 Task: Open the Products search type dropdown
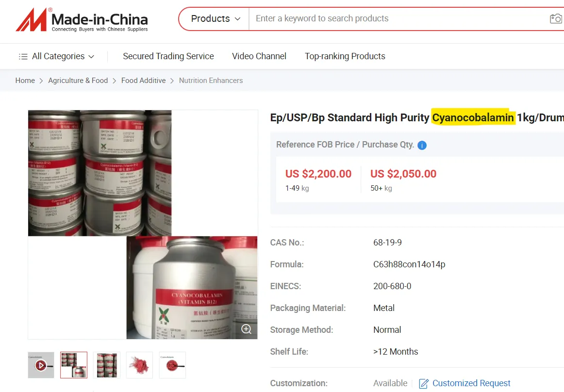point(215,19)
